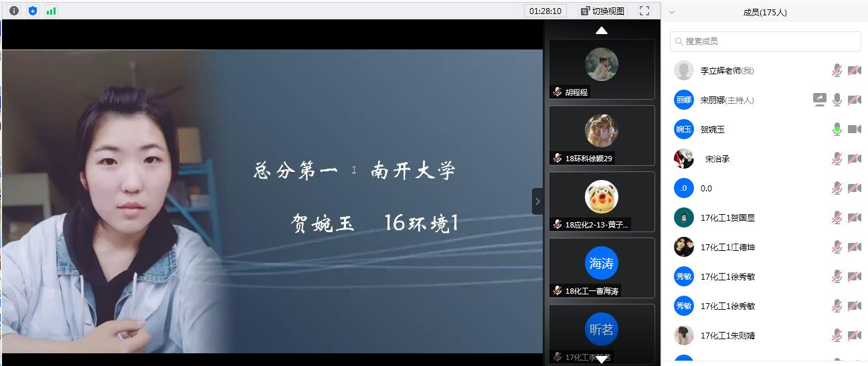Click camera-off icon for 宋治承
Screen dimensions: 868x366
coord(854,159)
